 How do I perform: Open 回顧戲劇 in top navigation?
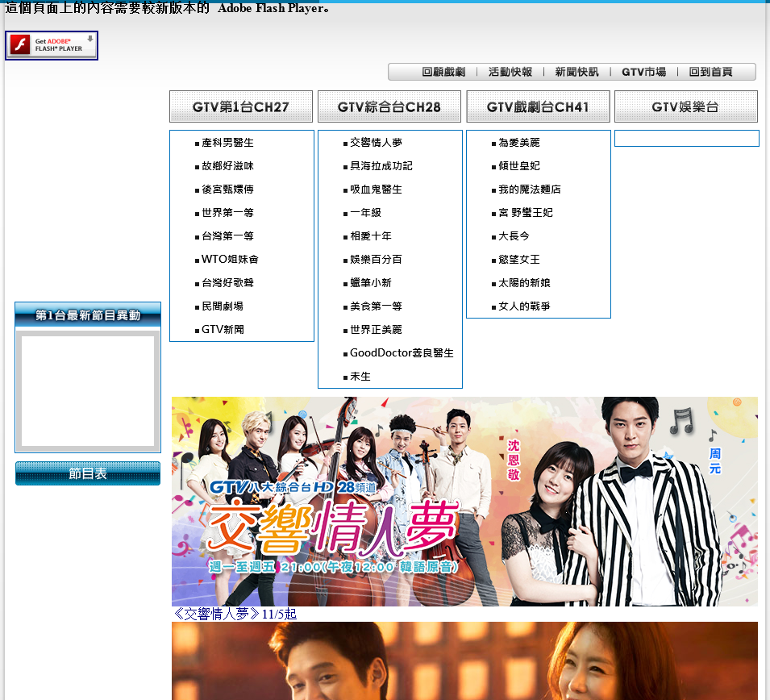pyautogui.click(x=443, y=73)
